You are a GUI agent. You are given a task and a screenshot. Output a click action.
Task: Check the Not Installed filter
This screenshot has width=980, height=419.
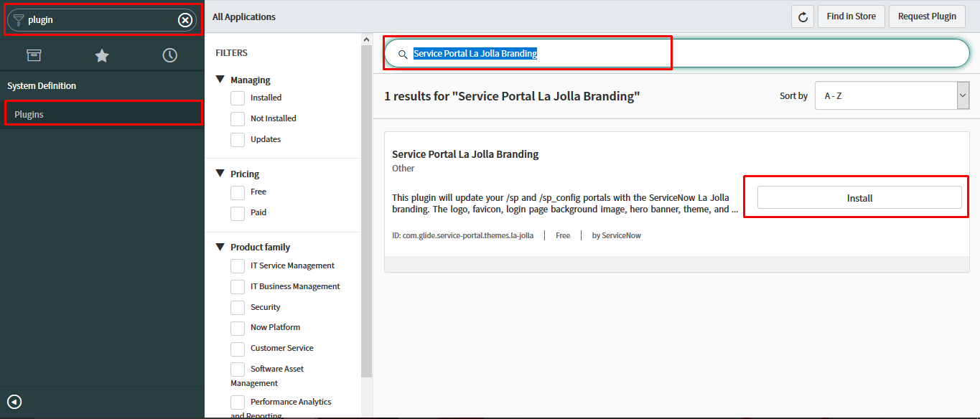click(x=238, y=118)
